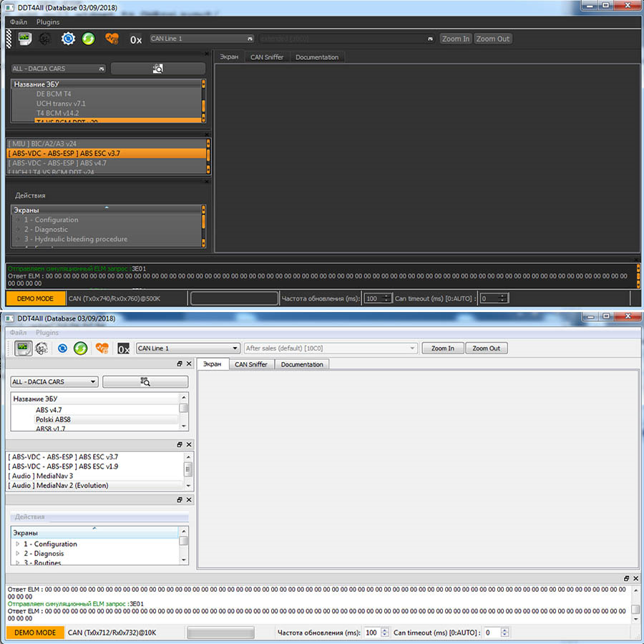Screen dimensions: 644x644
Task: Open Файл menu in dark window
Action: (19, 21)
